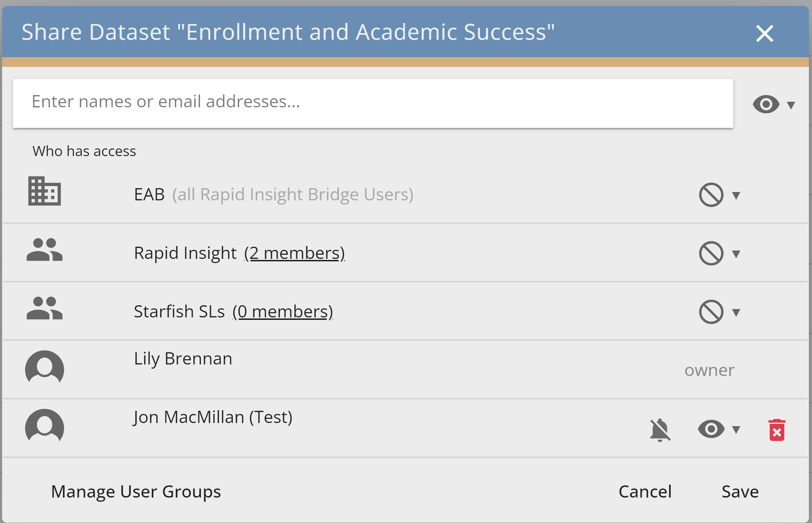The image size is (812, 523).
Task: Click the EAB organization building icon
Action: tap(45, 191)
